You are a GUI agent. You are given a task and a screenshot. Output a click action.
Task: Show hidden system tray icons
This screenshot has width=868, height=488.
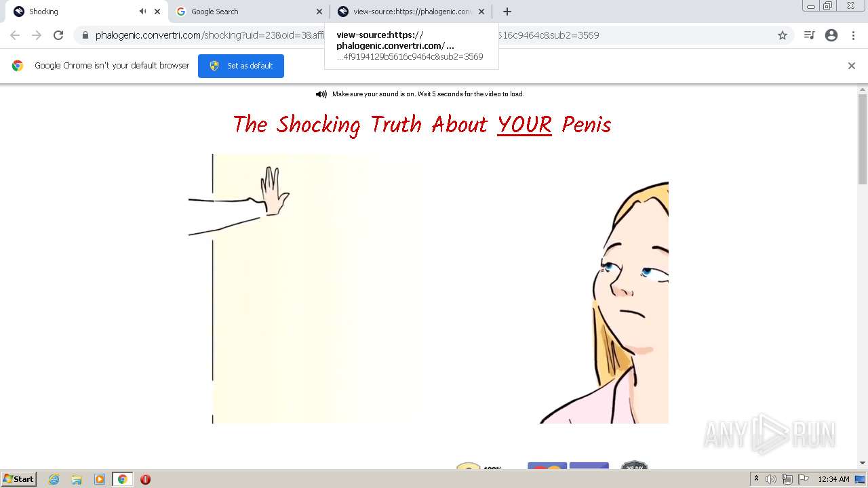757,479
